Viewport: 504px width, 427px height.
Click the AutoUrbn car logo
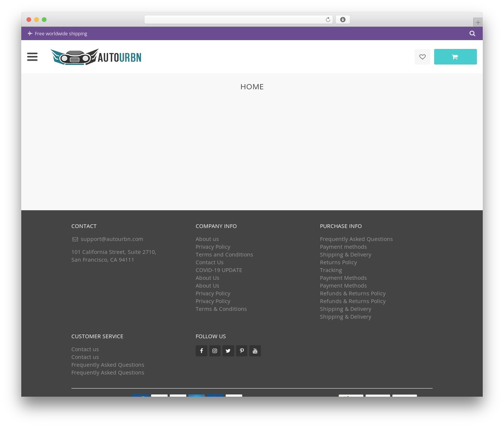coord(96,57)
